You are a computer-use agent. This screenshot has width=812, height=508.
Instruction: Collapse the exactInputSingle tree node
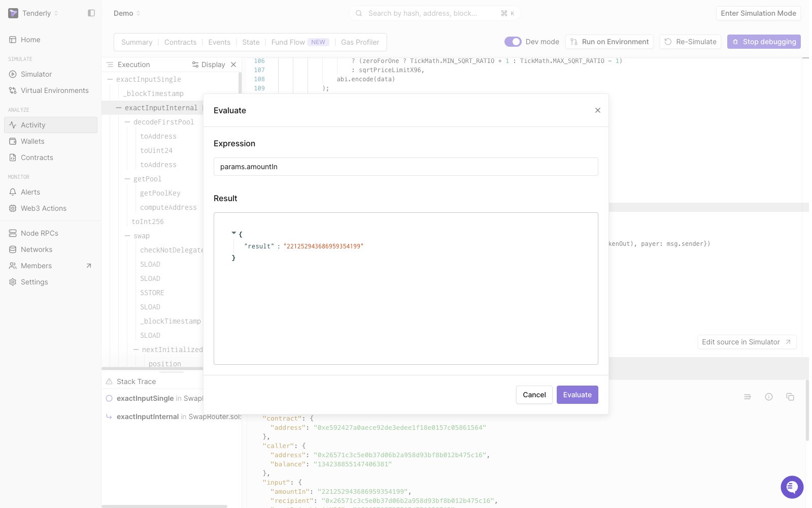pyautogui.click(x=110, y=79)
